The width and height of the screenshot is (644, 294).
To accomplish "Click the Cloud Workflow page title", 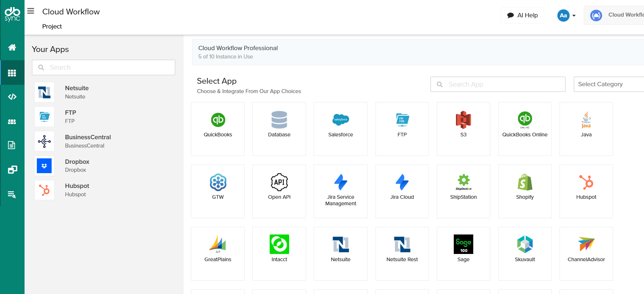I will tap(71, 12).
